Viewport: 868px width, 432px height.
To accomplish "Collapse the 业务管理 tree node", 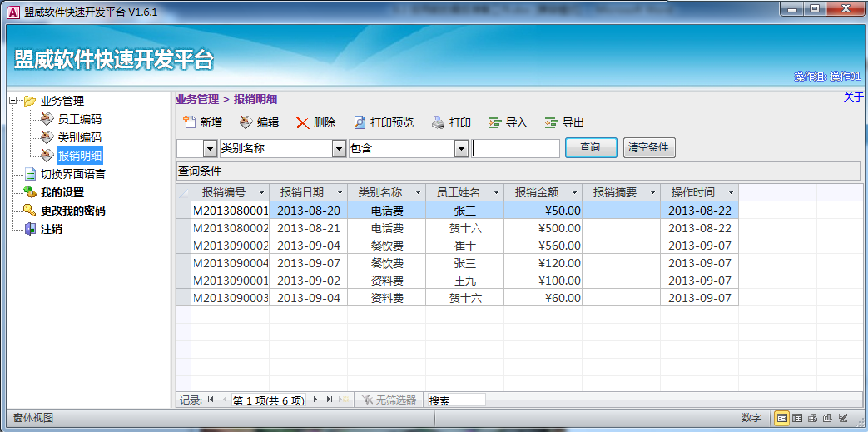I will pos(12,101).
